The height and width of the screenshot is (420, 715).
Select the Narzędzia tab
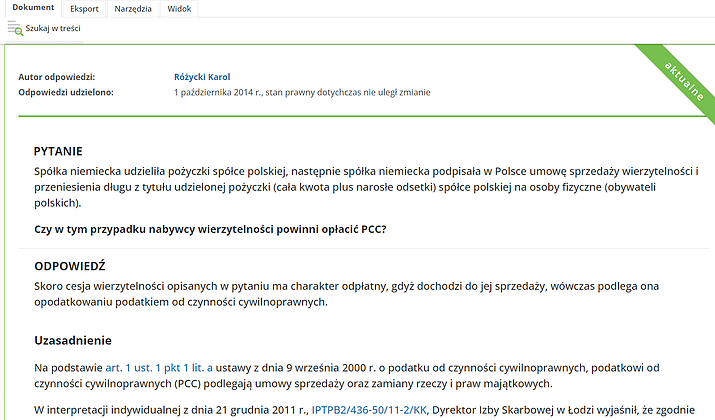(x=132, y=8)
